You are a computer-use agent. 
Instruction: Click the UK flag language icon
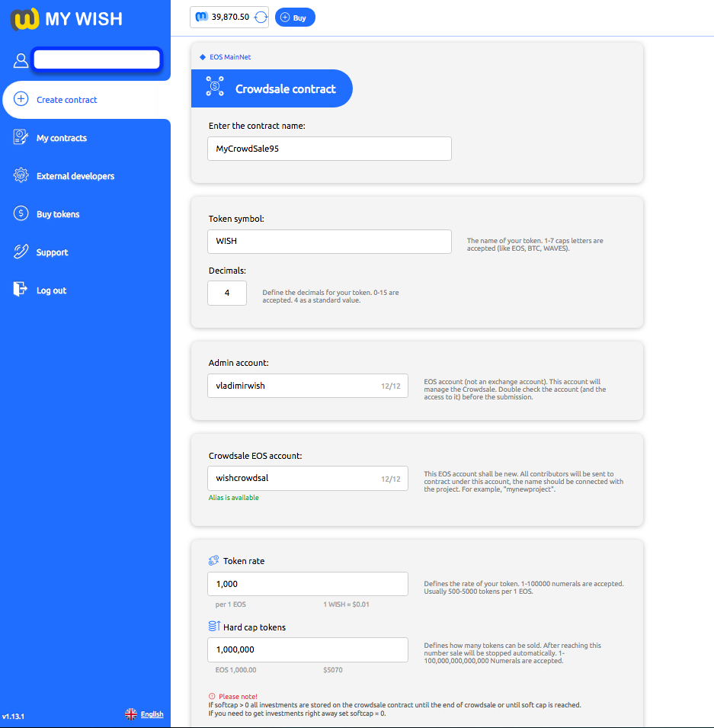pos(131,714)
